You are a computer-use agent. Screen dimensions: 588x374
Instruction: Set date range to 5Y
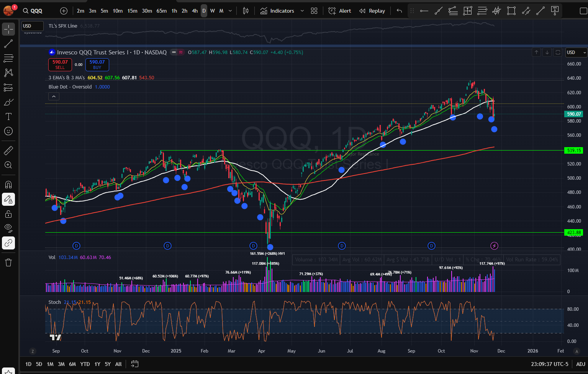coord(108,364)
